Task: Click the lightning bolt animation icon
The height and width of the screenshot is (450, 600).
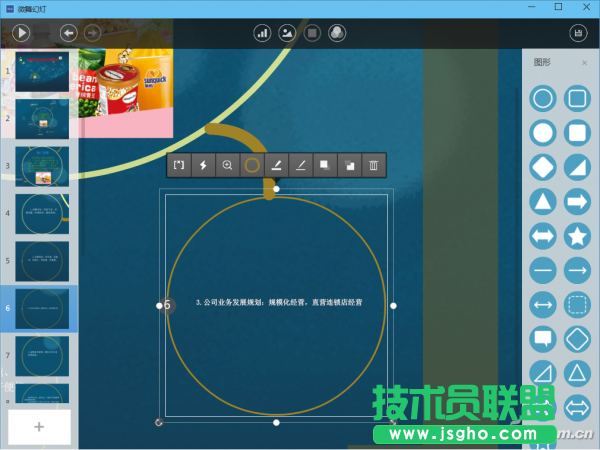Action: [203, 165]
